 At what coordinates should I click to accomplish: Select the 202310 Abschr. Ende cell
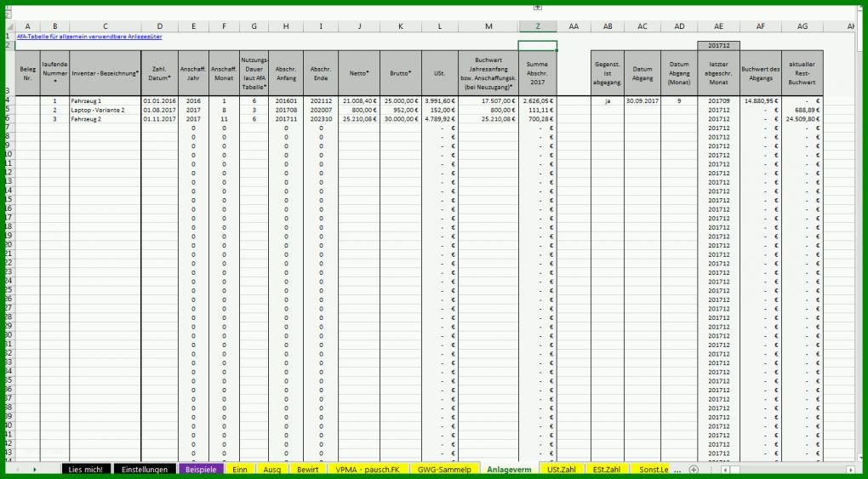coord(321,119)
